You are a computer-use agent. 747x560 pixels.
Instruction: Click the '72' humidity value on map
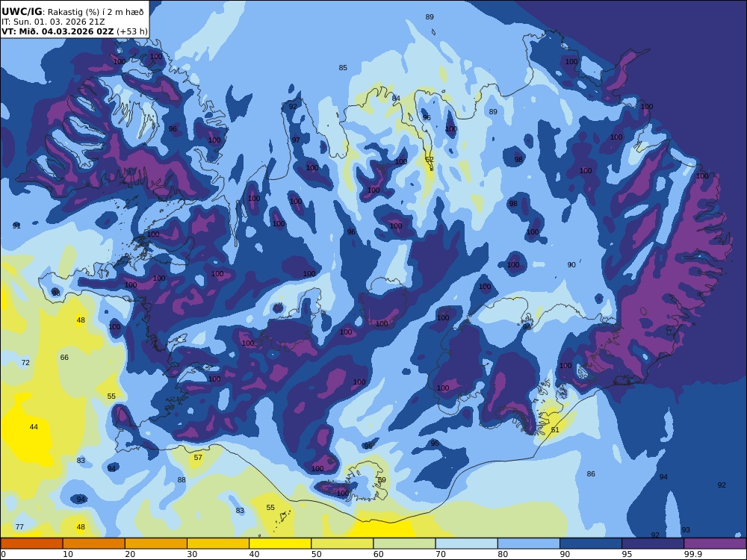(x=25, y=362)
